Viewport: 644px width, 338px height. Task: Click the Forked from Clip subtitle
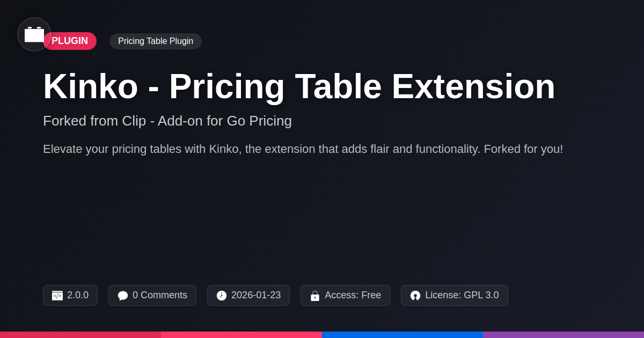tap(167, 121)
